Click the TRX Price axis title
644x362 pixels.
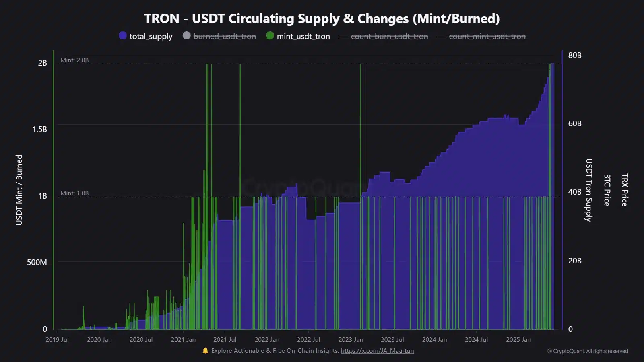(624, 190)
